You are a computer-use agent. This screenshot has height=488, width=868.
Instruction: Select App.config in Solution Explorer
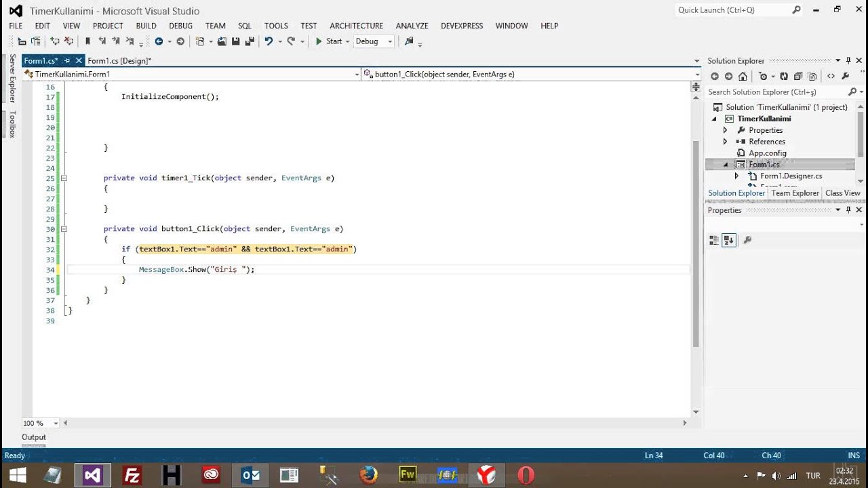pyautogui.click(x=767, y=153)
